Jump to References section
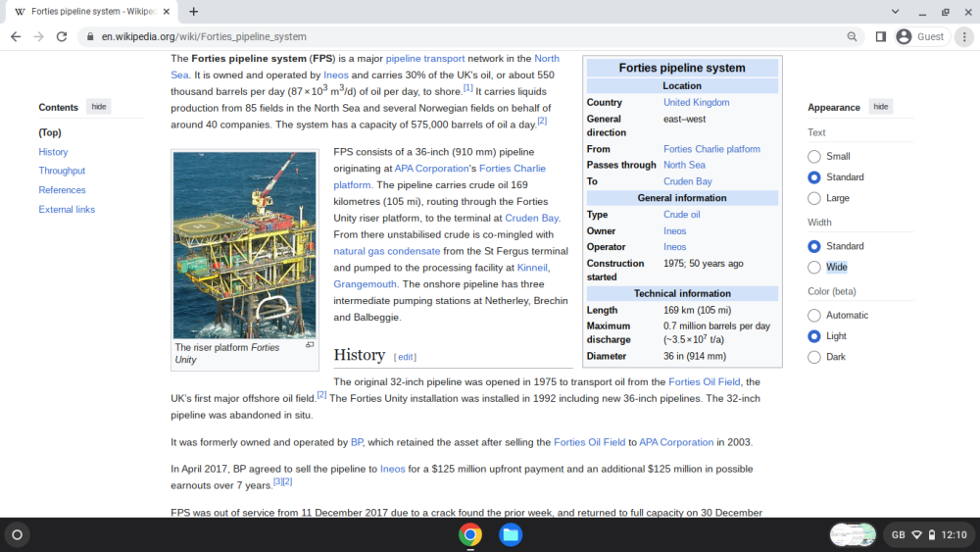Screen dimensions: 980x552 (62, 190)
